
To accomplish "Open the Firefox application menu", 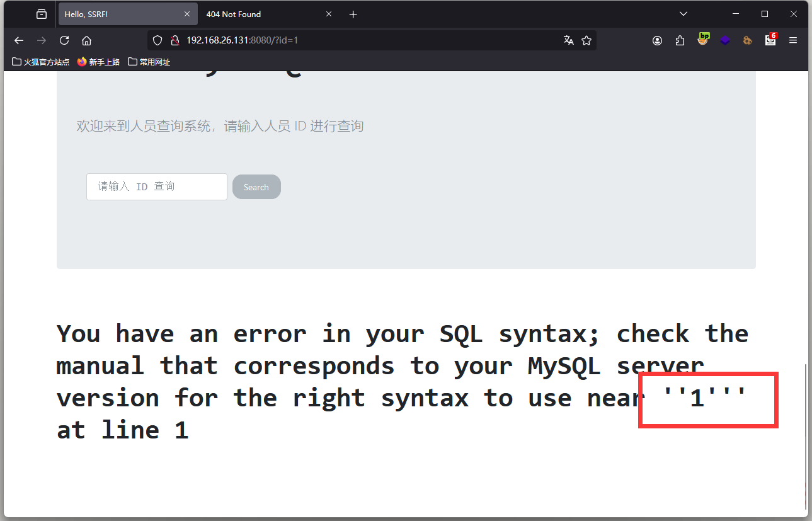I will pos(793,40).
